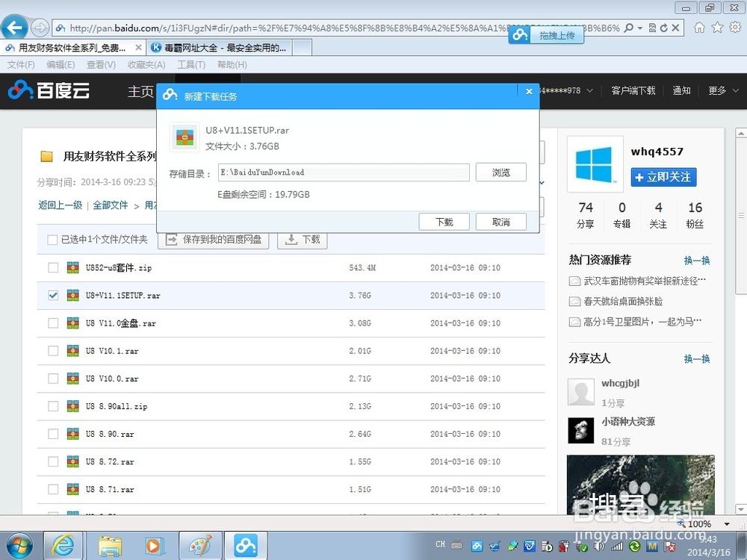Open favorites star icon
747x560 pixels.
pos(717,28)
